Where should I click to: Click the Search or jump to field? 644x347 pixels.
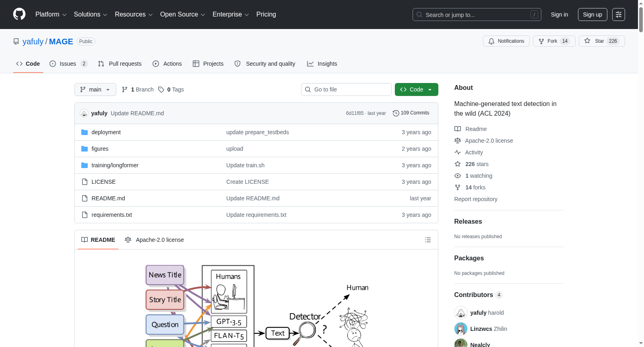coord(477,15)
